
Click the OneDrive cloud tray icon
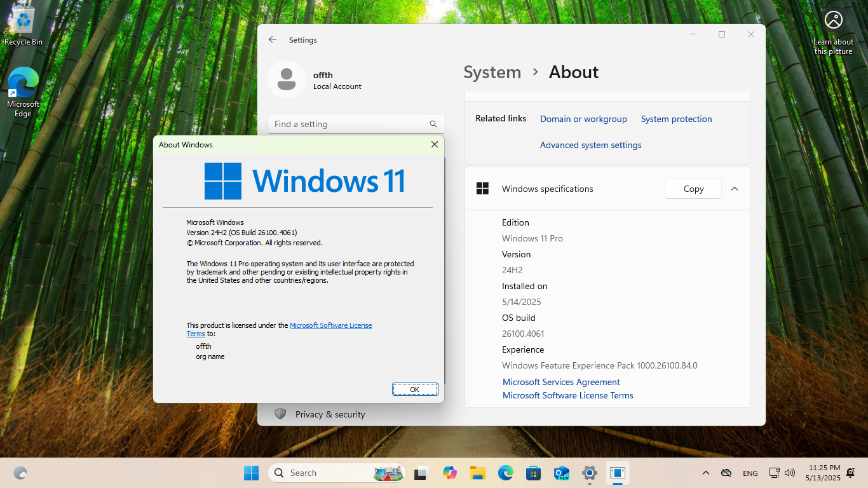click(x=726, y=473)
